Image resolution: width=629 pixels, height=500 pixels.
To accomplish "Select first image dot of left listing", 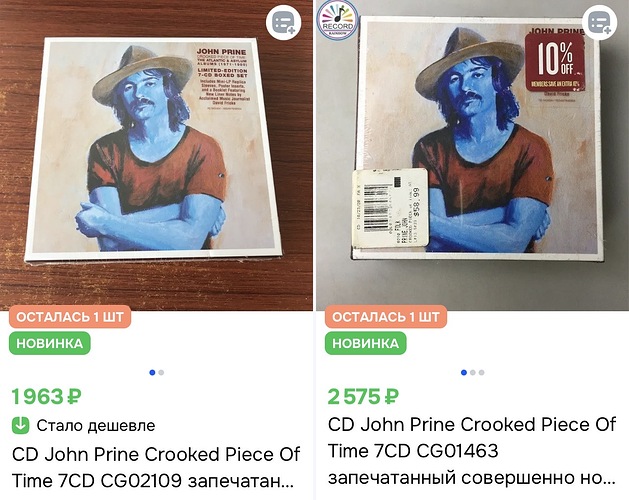I will click(152, 372).
